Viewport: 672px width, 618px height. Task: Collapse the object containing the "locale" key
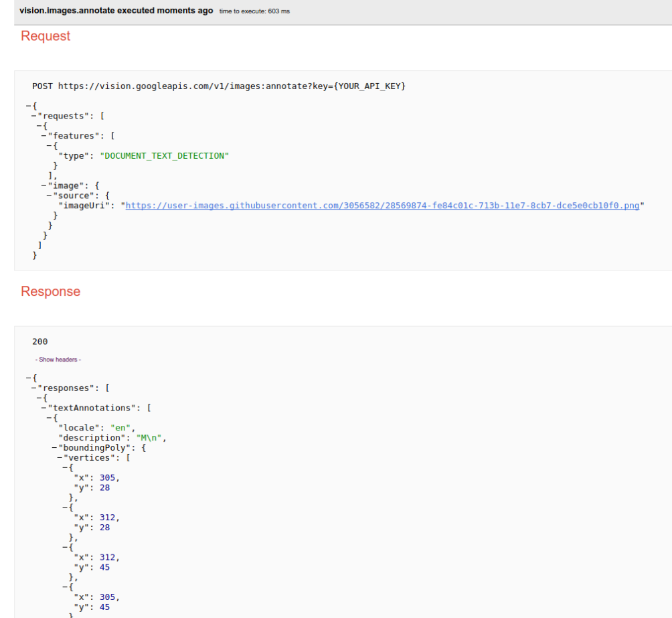pyautogui.click(x=49, y=418)
